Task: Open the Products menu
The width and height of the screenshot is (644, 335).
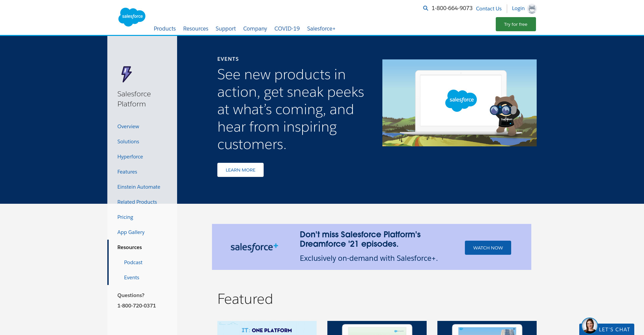Action: [165, 29]
